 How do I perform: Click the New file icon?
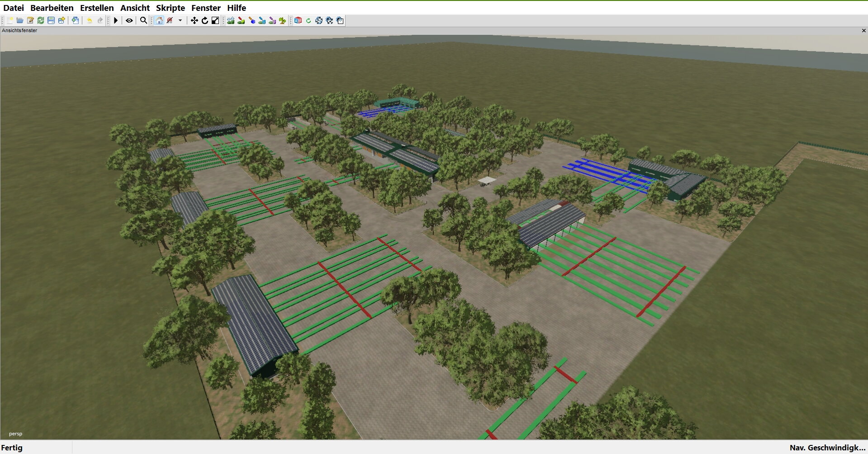click(9, 20)
